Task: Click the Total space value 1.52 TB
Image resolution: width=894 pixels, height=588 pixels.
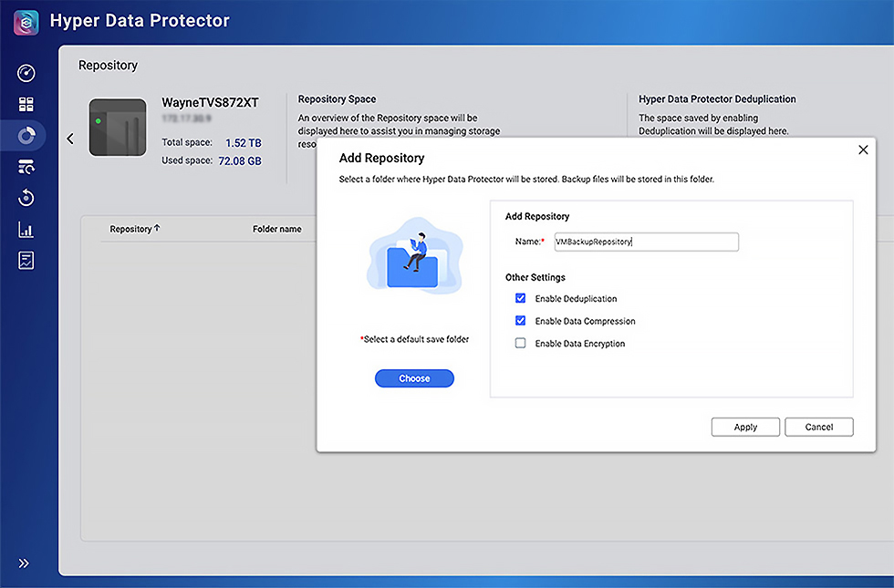Action: pos(244,142)
